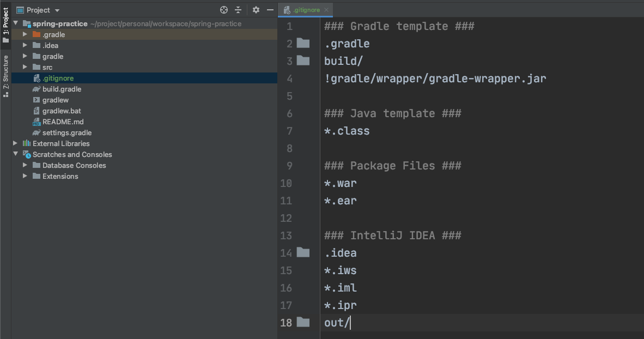Click the External Libraries bars icon
The image size is (644, 339).
[x=27, y=143]
